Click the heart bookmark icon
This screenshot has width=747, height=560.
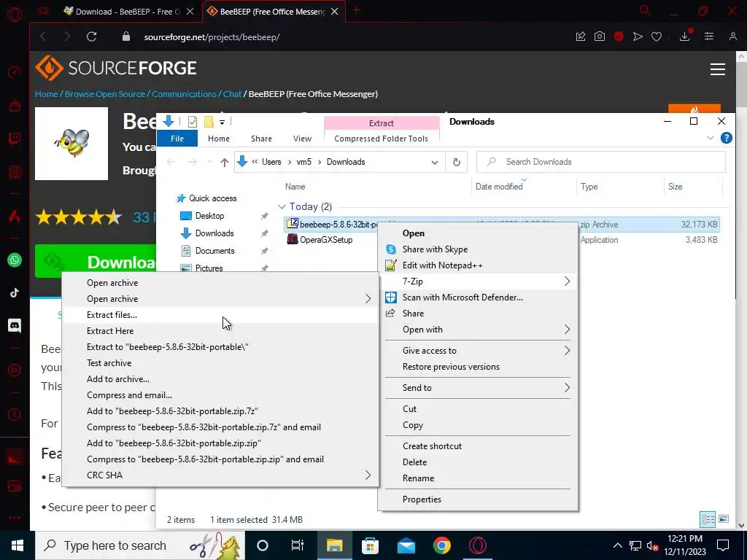pos(657,36)
